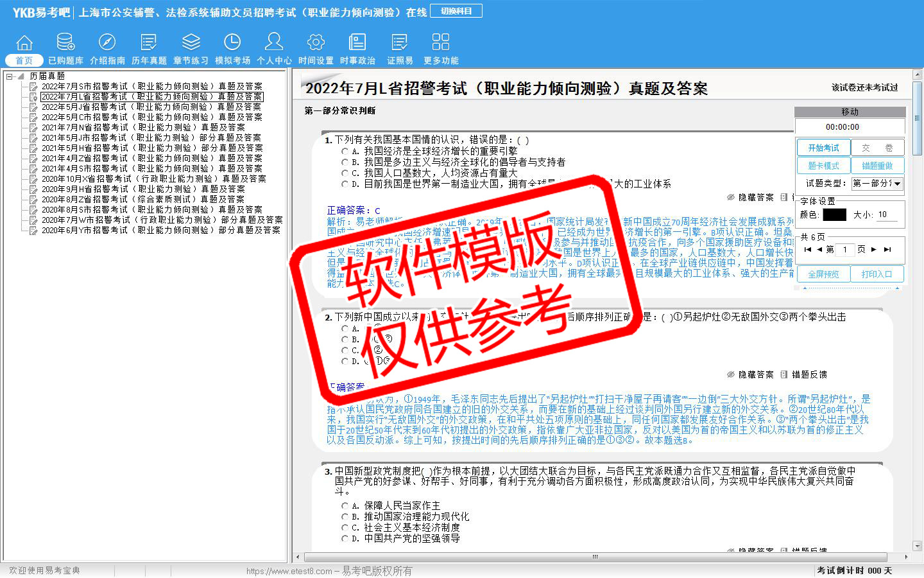Select option C 社会主义基本经济制度
The height and width of the screenshot is (578, 924).
coord(345,528)
